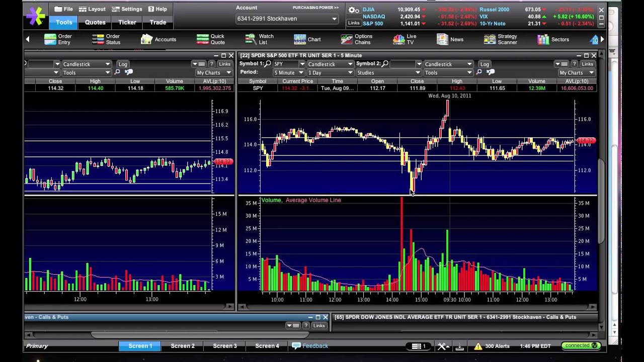Click the Symbol 1 search magnifier

click(x=268, y=64)
